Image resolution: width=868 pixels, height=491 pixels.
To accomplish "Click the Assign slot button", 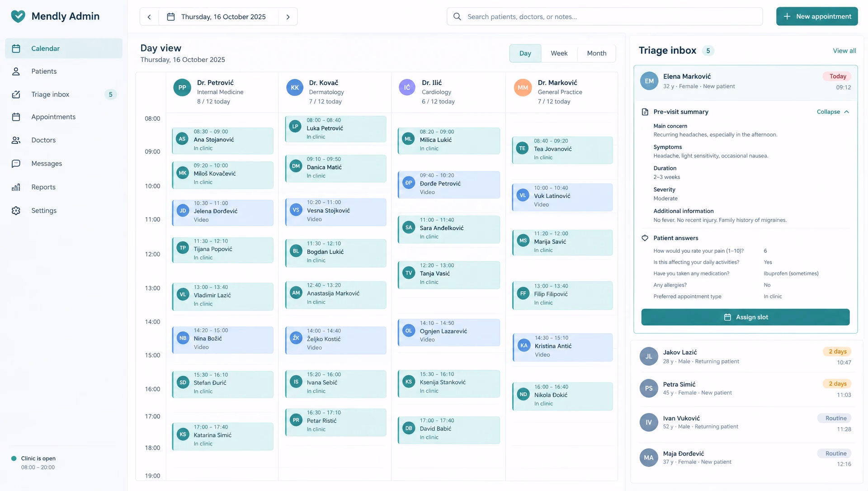I will (x=745, y=317).
